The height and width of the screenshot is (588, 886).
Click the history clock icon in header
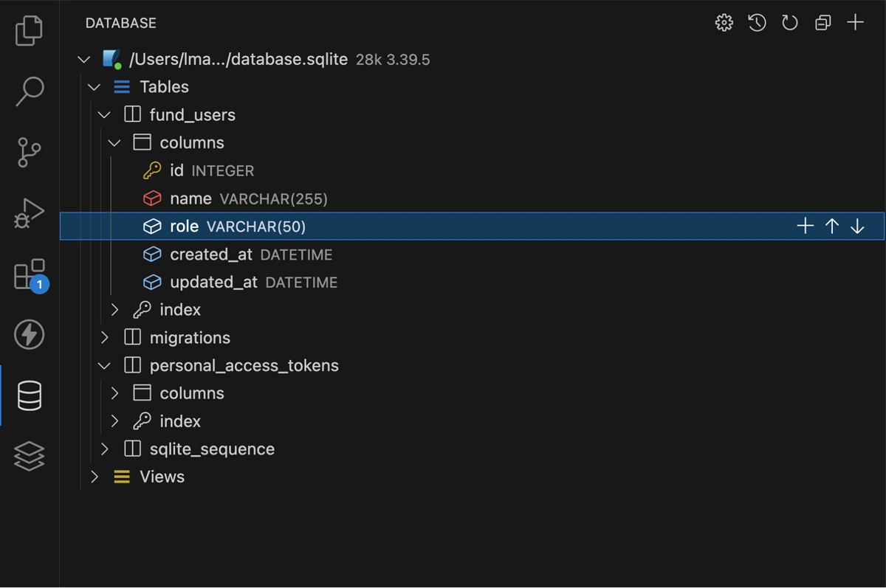click(x=757, y=23)
